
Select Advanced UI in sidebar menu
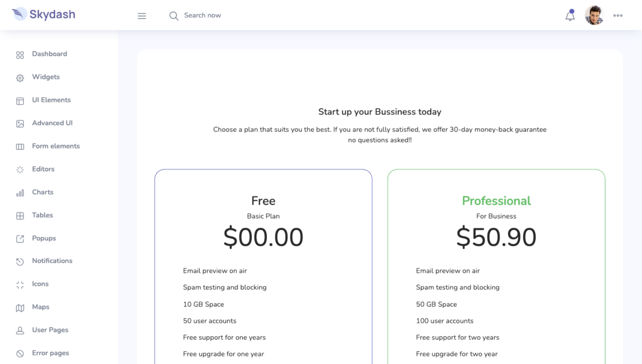tap(52, 123)
